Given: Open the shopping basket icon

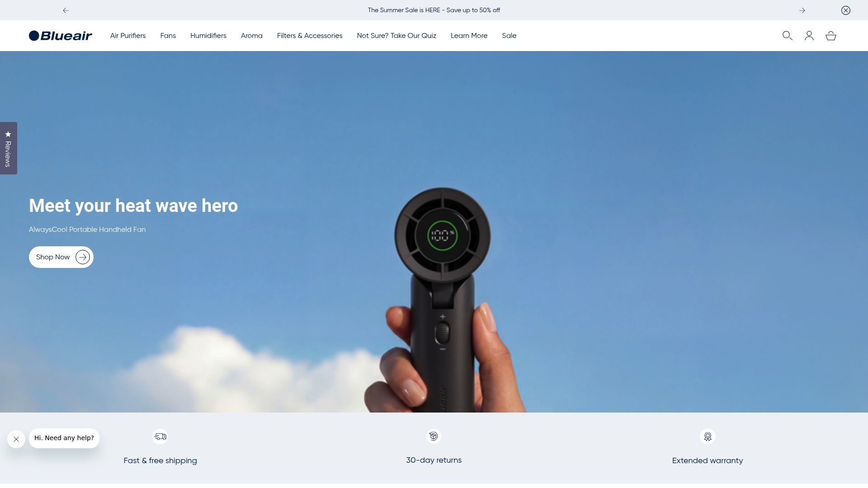Looking at the screenshot, I should 831,36.
